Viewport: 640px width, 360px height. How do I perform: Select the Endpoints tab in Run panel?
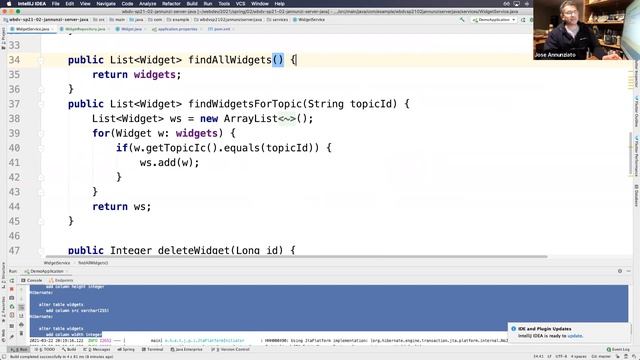pos(61,280)
